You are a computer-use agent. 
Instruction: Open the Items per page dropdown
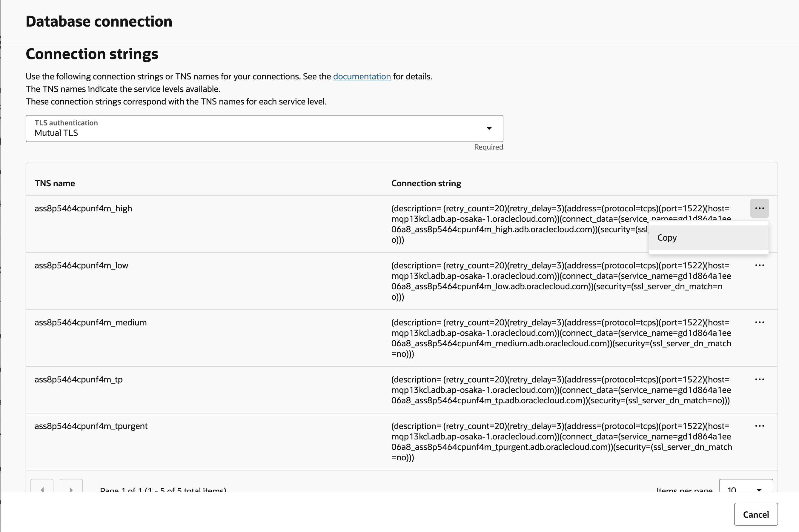745,488
